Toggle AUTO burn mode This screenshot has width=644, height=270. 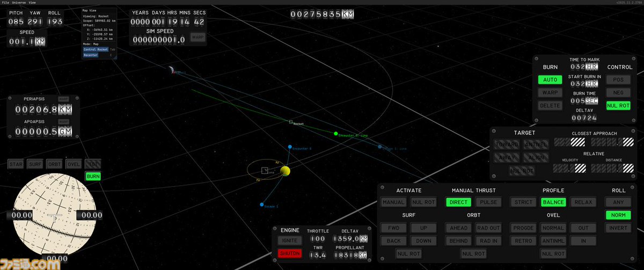pyautogui.click(x=550, y=79)
